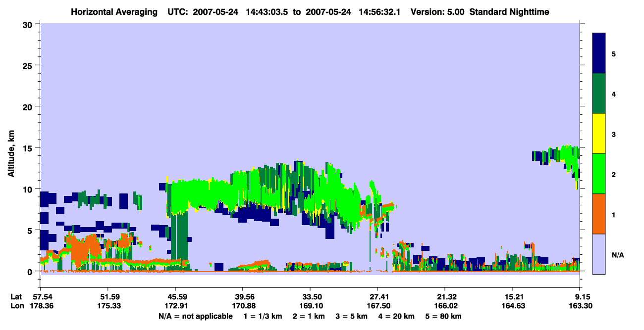Click the longitude value 169.10
This screenshot has width=644, height=330.
(x=310, y=306)
